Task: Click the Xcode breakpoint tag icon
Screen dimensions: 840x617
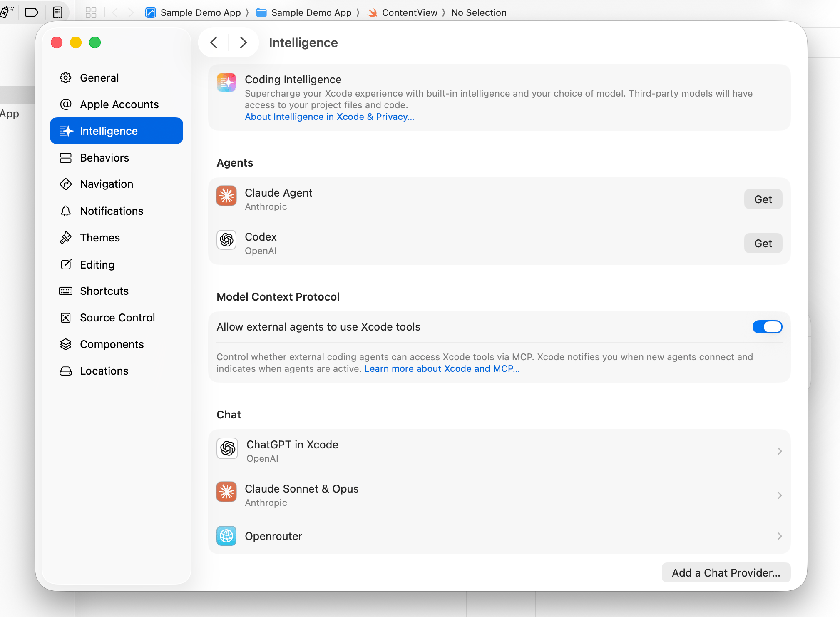Action: tap(32, 12)
